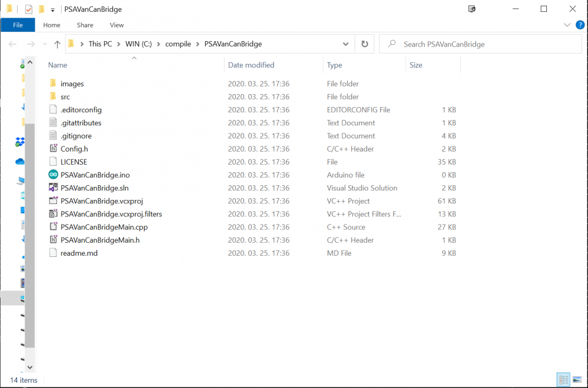Select the readme.md file icon
Image resolution: width=588 pixels, height=388 pixels.
(54, 253)
